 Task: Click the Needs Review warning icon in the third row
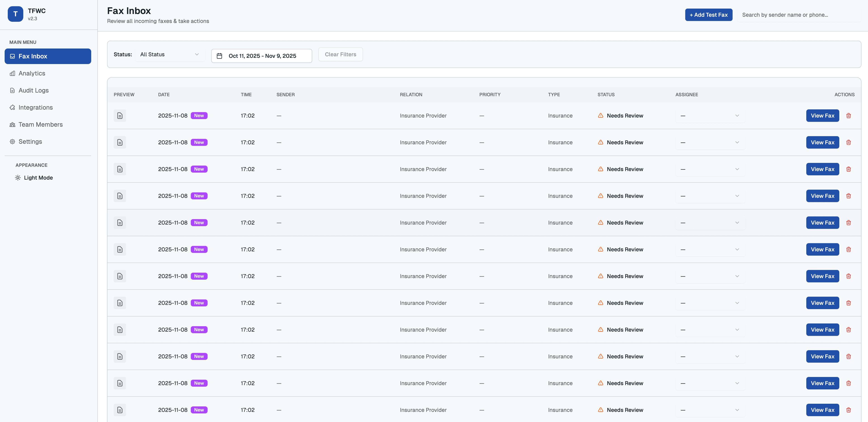point(600,169)
